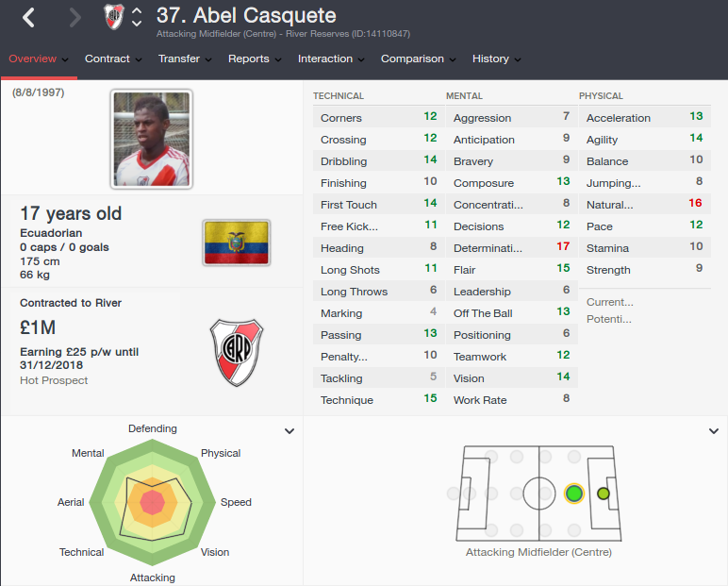This screenshot has height=586, width=728.
Task: Expand the attribute polygon panel chevron
Action: 290,431
